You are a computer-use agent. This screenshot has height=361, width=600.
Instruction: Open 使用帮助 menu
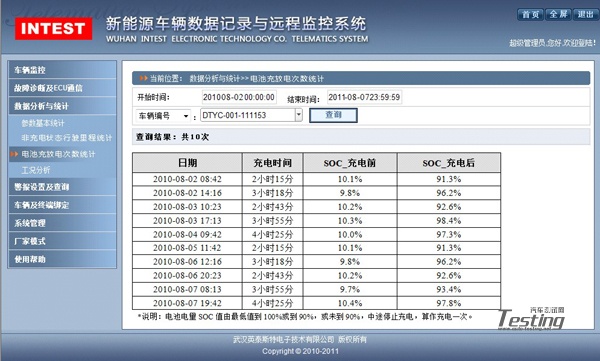62,259
